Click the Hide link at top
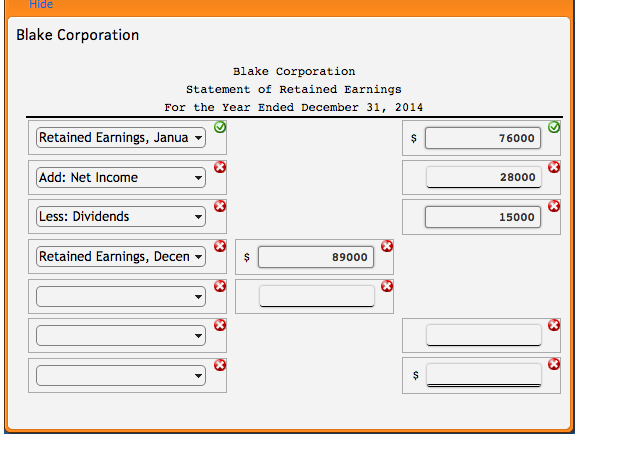The width and height of the screenshot is (631, 450). tap(41, 5)
